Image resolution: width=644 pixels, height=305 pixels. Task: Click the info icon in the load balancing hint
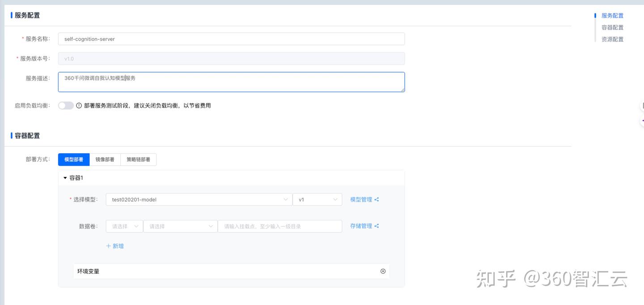click(x=79, y=105)
